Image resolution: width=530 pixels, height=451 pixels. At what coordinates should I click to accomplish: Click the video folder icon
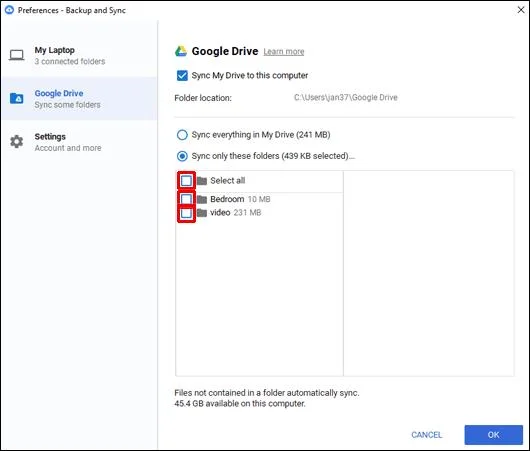point(202,213)
